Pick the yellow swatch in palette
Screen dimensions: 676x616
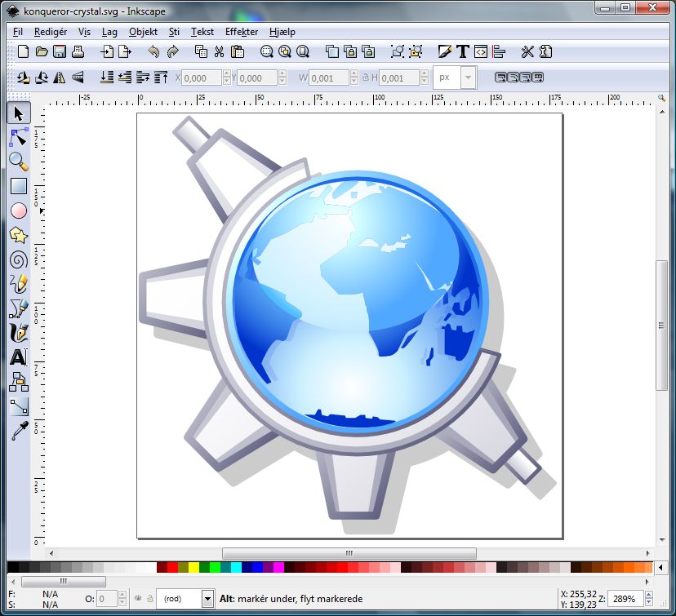pyautogui.click(x=193, y=567)
